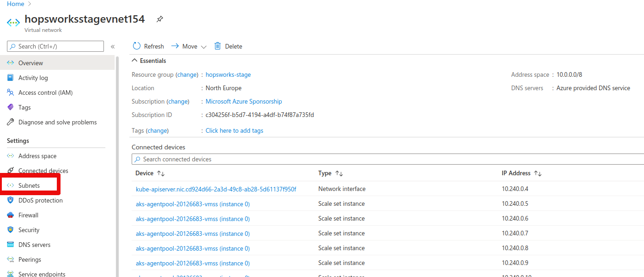644x277 pixels.
Task: Select the Subscription ID value
Action: [x=260, y=115]
